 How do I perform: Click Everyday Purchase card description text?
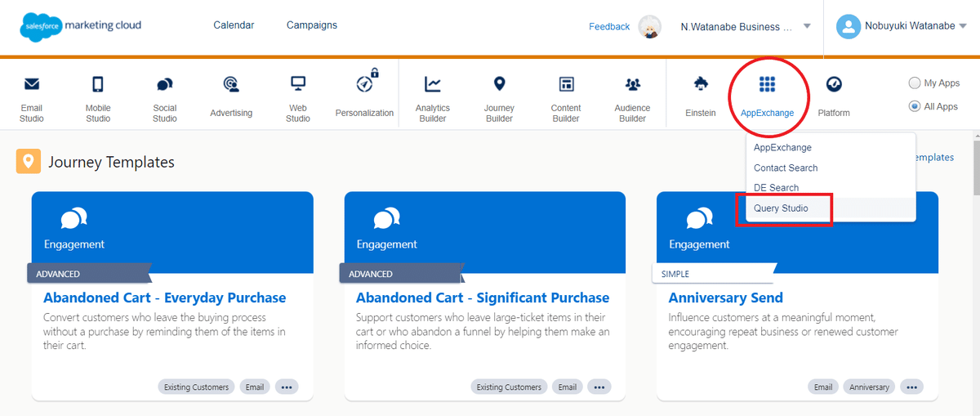coord(164,331)
